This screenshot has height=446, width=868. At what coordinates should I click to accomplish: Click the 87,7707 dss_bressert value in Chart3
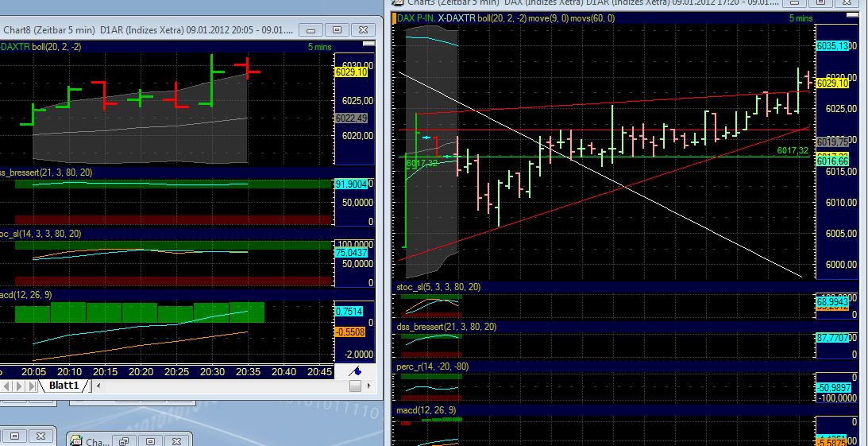[x=832, y=337]
